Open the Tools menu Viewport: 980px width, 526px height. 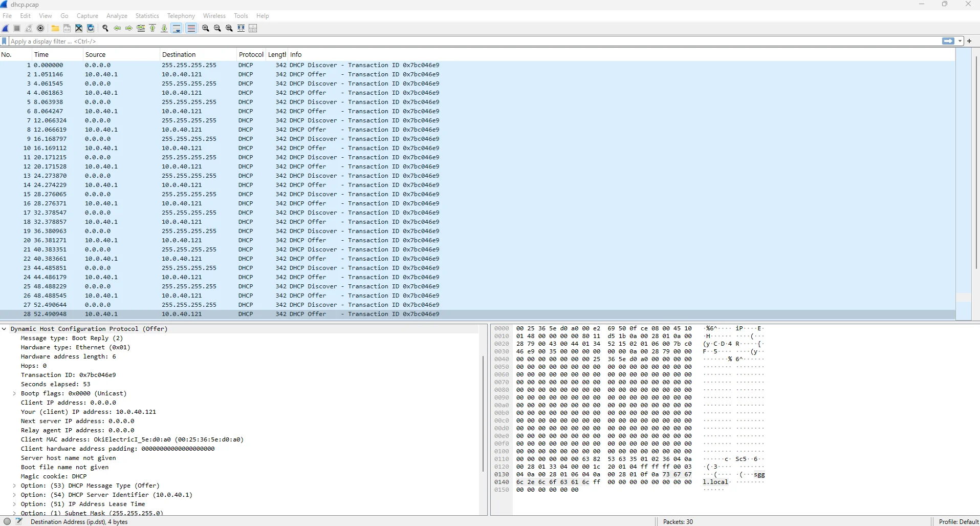click(241, 16)
